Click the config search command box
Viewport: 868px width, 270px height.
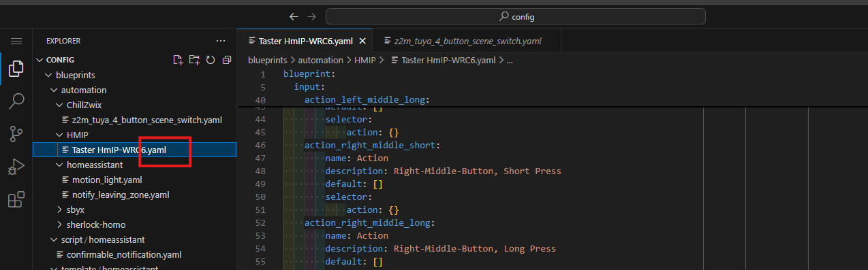(x=516, y=16)
